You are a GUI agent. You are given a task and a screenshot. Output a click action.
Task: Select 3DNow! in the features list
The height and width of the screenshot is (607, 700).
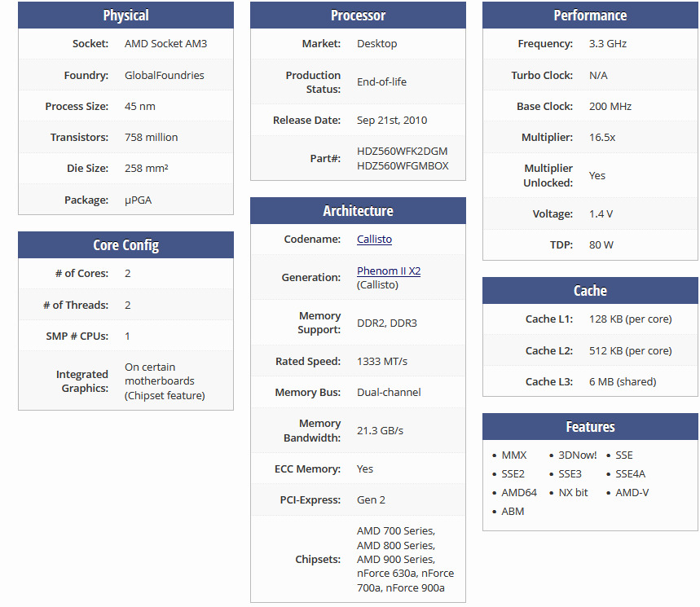coord(577,455)
